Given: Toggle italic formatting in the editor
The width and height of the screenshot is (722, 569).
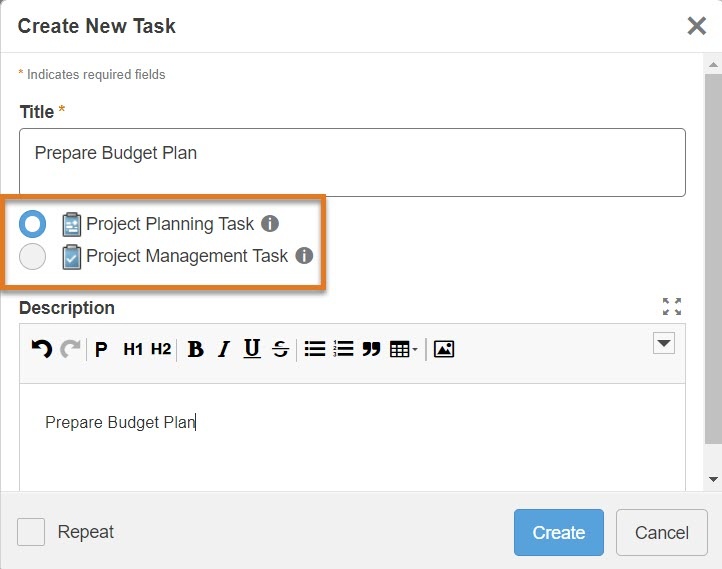Looking at the screenshot, I should pos(224,349).
